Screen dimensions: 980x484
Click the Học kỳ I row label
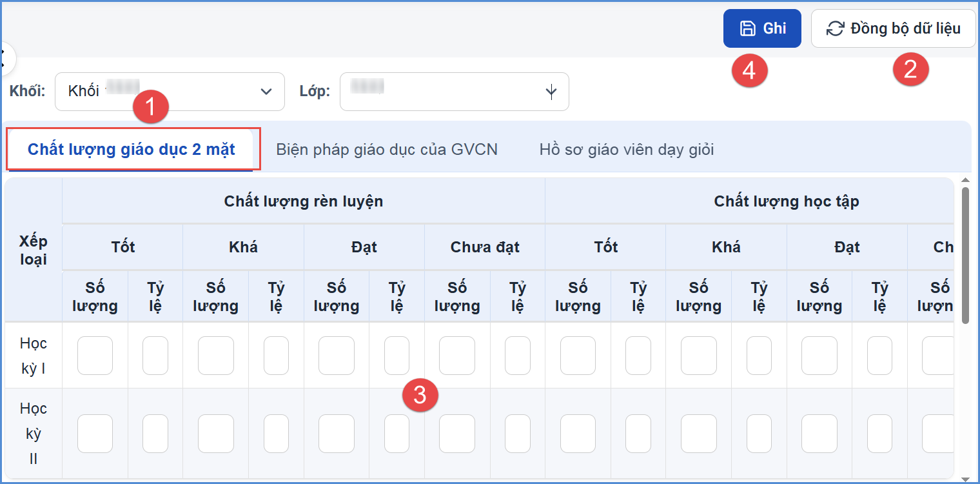click(x=34, y=356)
